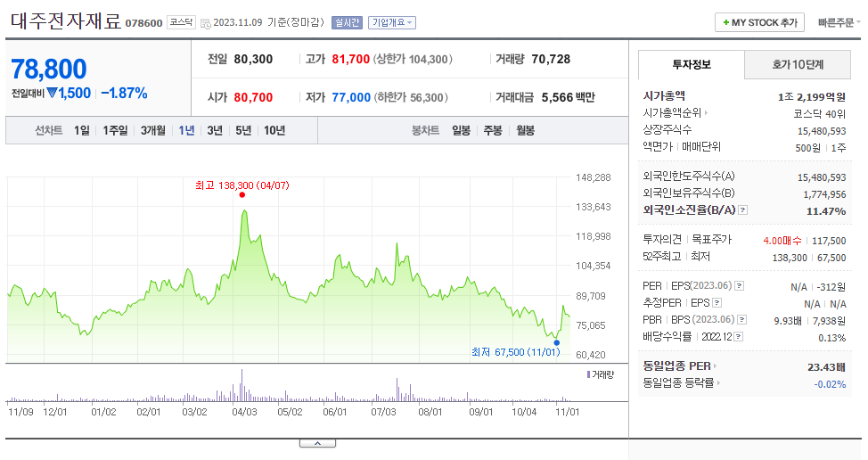This screenshot has width=868, height=460.
Task: Click the current price 78,800
Action: pyautogui.click(x=49, y=70)
